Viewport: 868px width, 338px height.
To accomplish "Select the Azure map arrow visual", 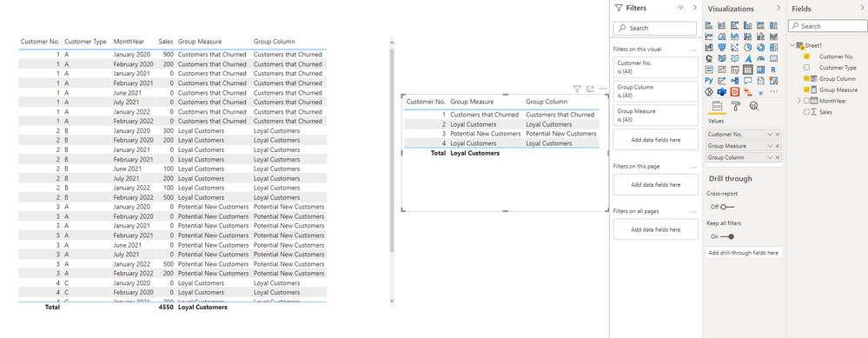I will [748, 58].
